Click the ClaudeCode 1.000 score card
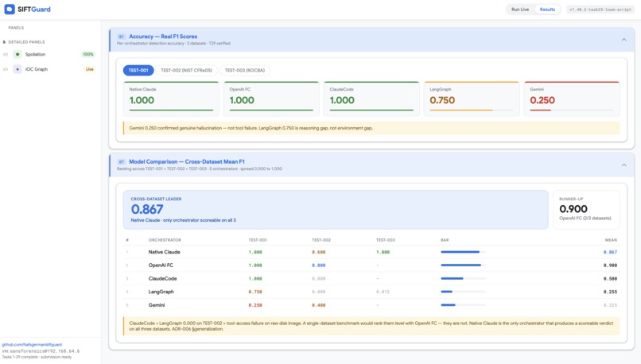Screen dimensions: 641x364 (371, 99)
